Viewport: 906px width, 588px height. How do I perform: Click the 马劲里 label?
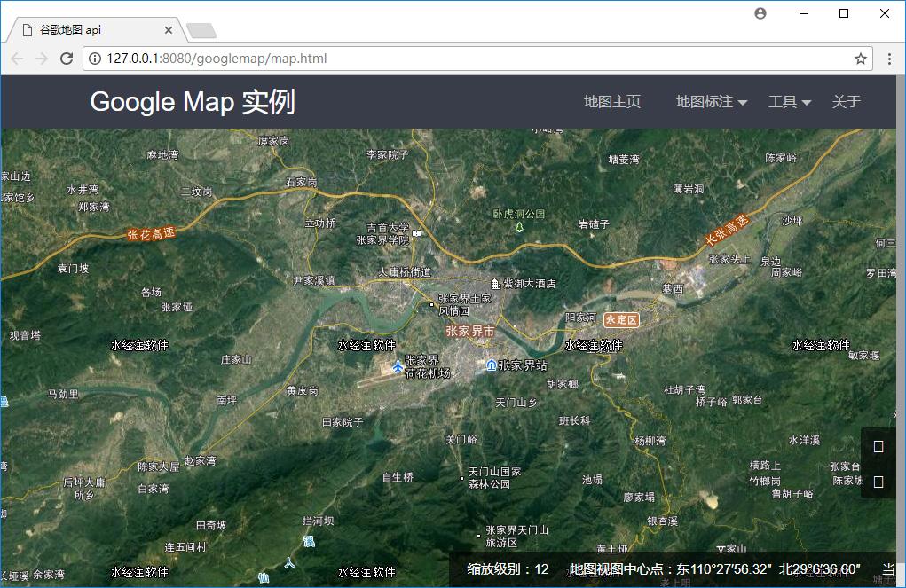(x=63, y=394)
